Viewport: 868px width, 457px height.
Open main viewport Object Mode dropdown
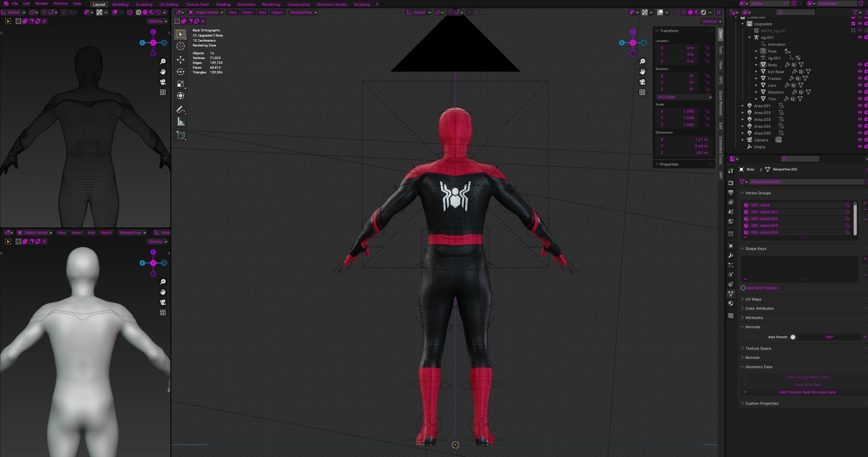pos(206,12)
